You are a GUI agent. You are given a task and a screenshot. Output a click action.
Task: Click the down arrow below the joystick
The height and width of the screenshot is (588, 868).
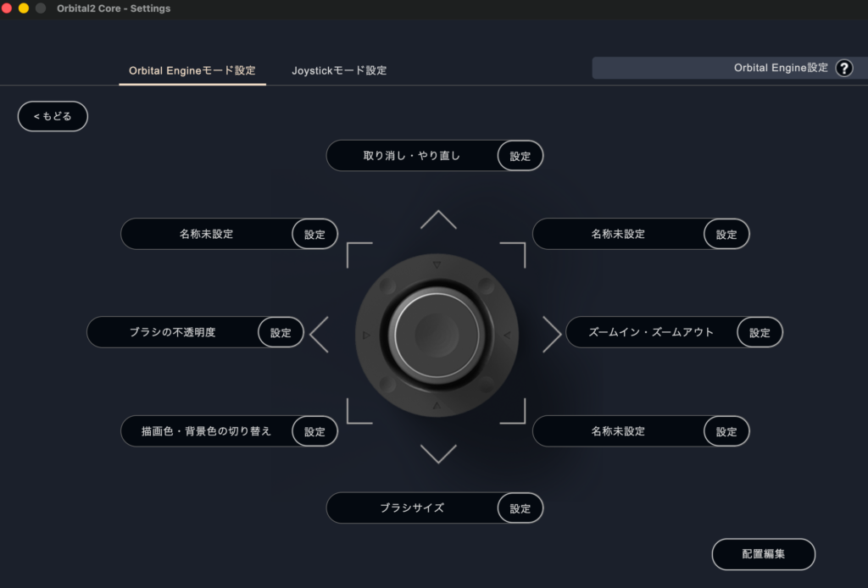point(438,453)
